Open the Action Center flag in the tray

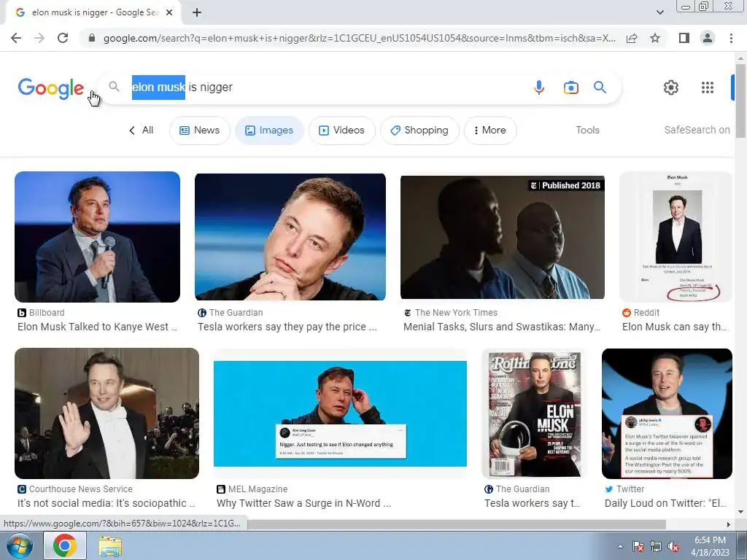click(x=638, y=546)
